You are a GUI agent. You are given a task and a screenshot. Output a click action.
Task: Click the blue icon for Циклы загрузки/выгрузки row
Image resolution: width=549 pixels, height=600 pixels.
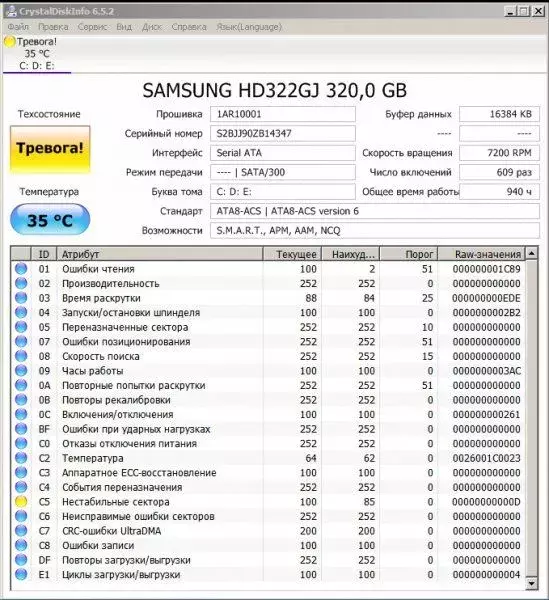[x=21, y=574]
